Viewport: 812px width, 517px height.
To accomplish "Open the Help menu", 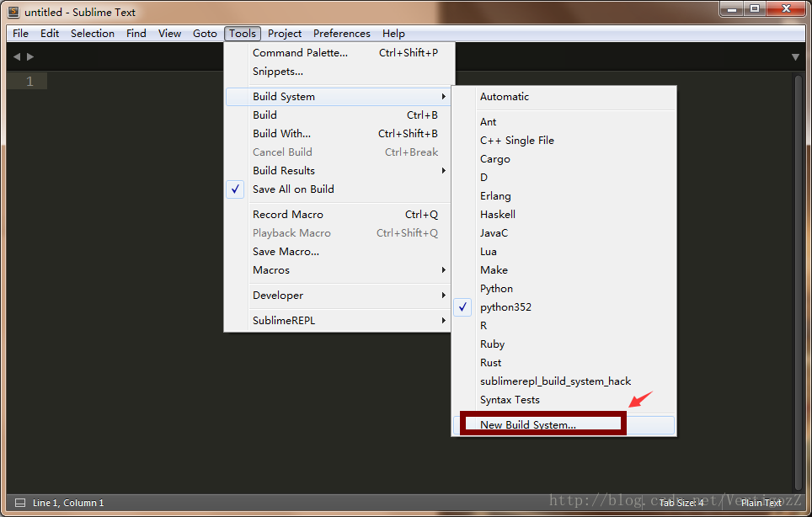I will pyautogui.click(x=393, y=34).
